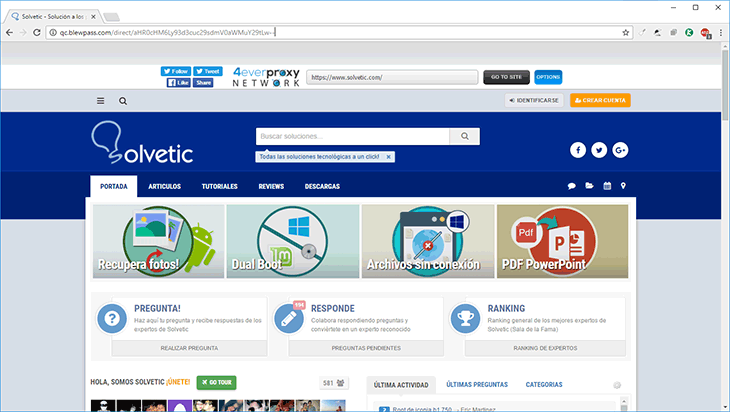Focus the proxy URL field with solvetic.com
This screenshot has height=412, width=730.
392,77
